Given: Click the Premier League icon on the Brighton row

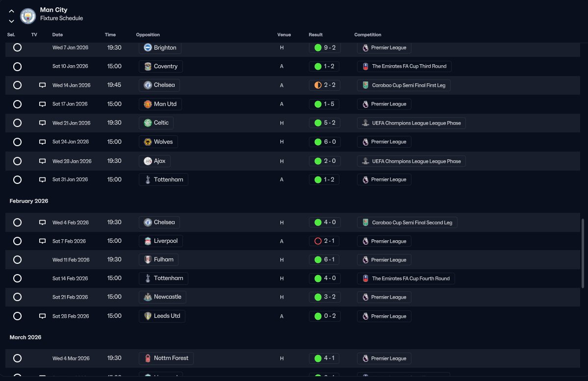Looking at the screenshot, I should [x=365, y=48].
